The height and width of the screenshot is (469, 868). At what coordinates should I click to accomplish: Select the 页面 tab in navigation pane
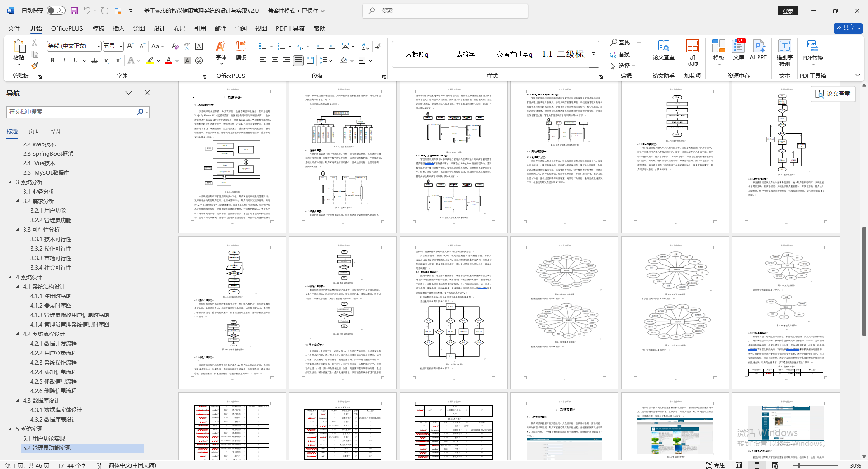(34, 131)
